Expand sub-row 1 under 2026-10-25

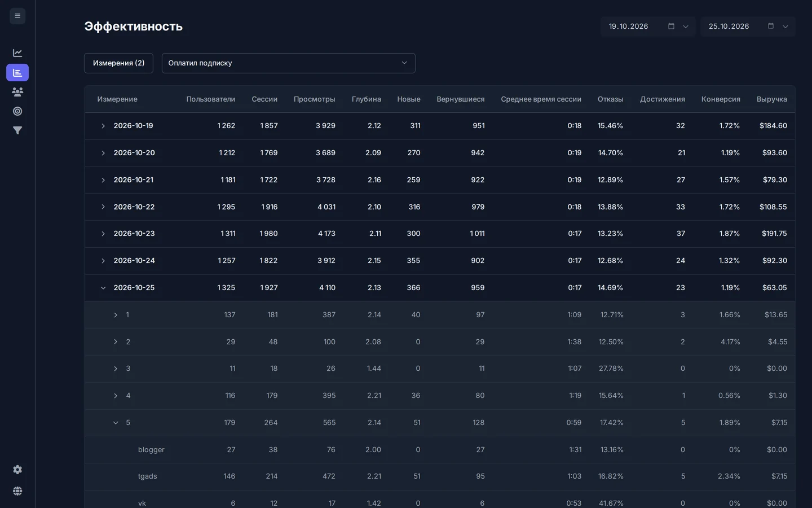(x=116, y=315)
